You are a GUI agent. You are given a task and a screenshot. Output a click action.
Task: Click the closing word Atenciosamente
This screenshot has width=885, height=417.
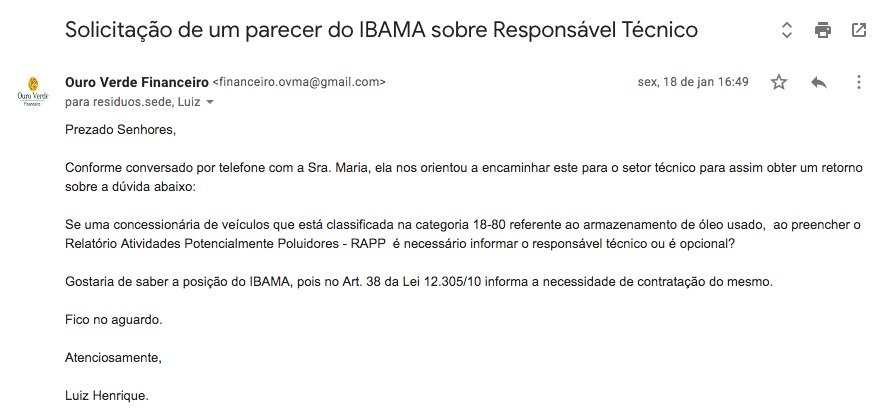pyautogui.click(x=113, y=358)
